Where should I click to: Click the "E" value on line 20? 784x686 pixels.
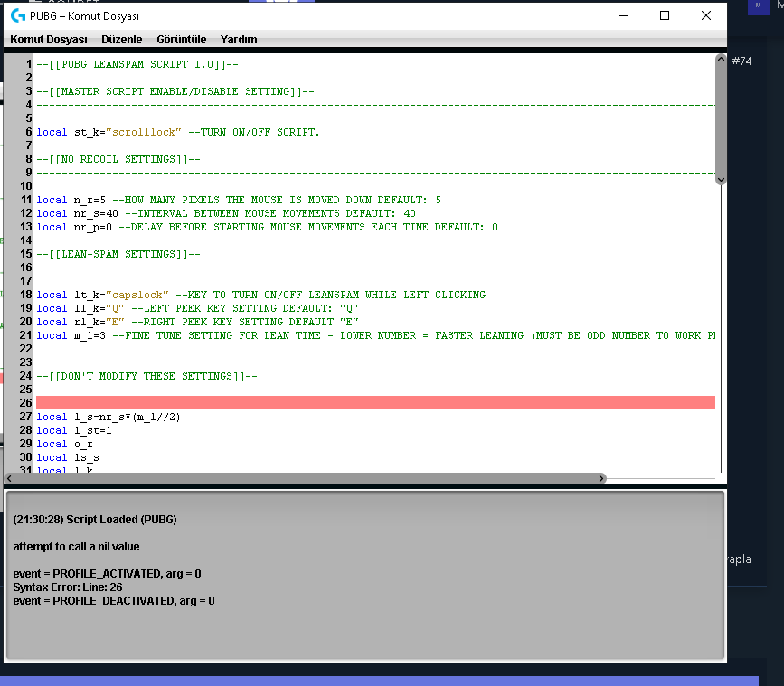pyautogui.click(x=115, y=322)
